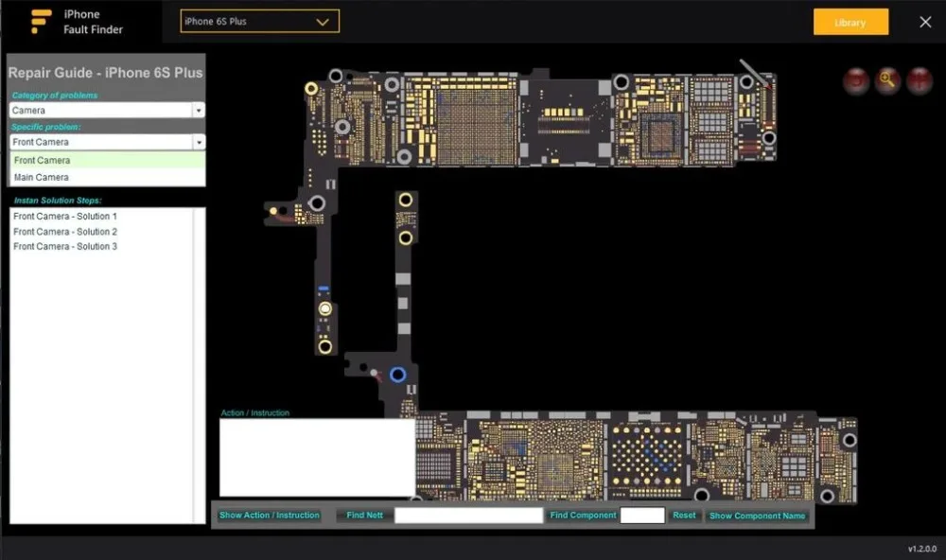Click the Find Nett button
The image size is (946, 560).
coord(364,516)
